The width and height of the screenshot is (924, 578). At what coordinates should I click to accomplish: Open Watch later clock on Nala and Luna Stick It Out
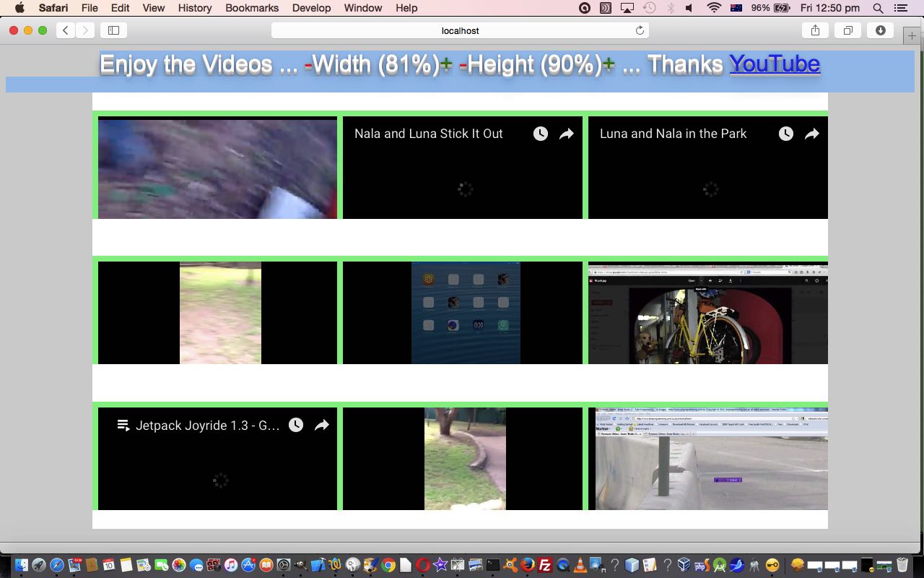[x=541, y=134]
